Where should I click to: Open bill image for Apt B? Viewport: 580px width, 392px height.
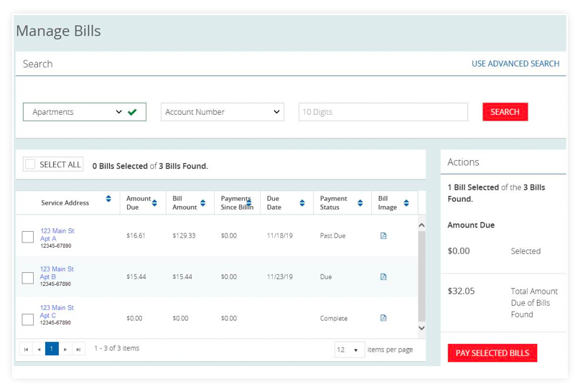[383, 276]
